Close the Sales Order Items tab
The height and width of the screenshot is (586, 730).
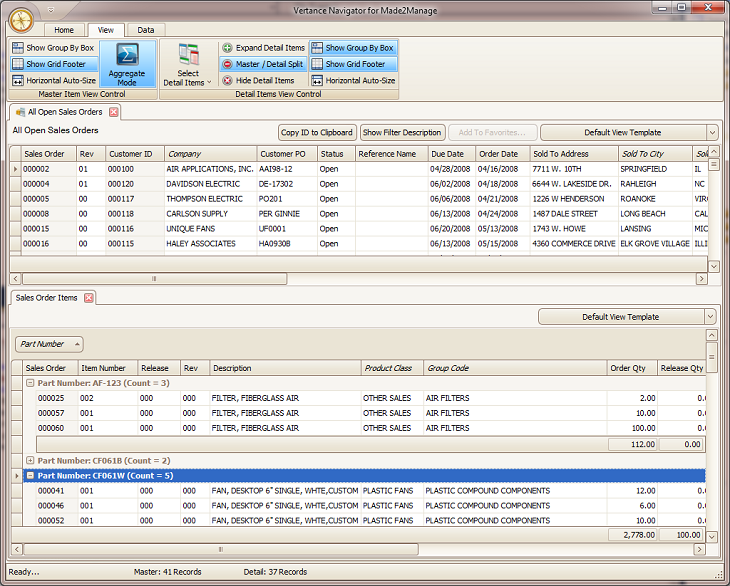tap(88, 297)
